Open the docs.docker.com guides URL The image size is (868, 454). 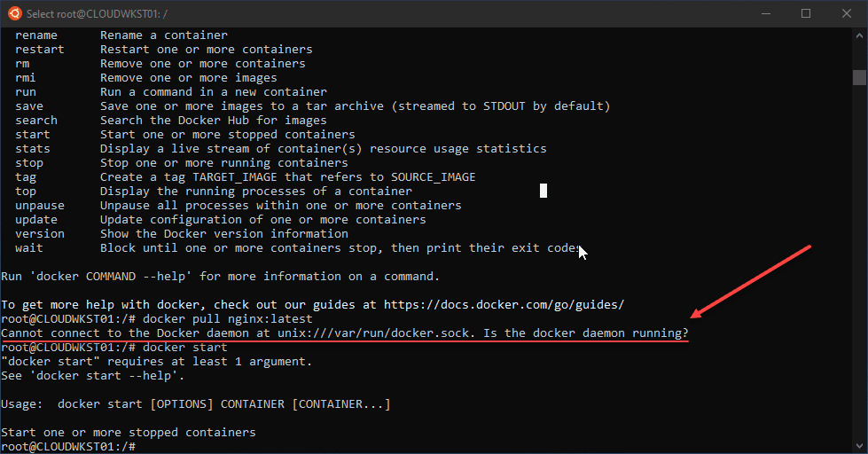click(x=504, y=304)
